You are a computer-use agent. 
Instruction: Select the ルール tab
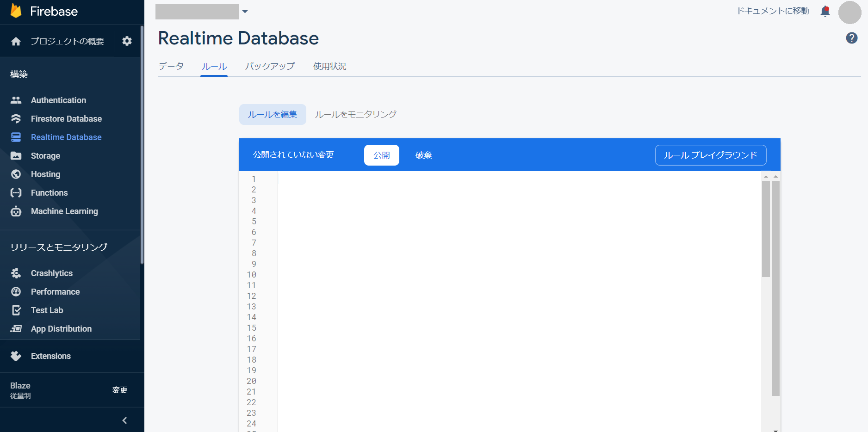pos(214,66)
